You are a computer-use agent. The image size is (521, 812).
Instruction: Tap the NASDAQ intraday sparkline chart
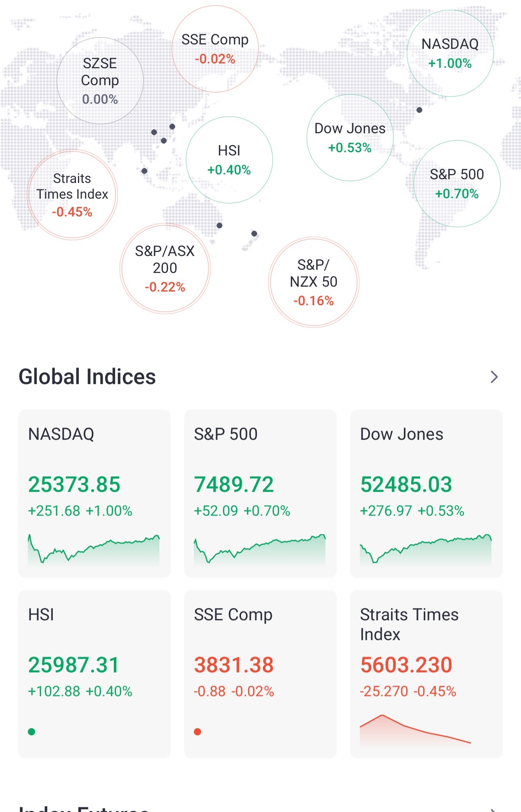94,549
